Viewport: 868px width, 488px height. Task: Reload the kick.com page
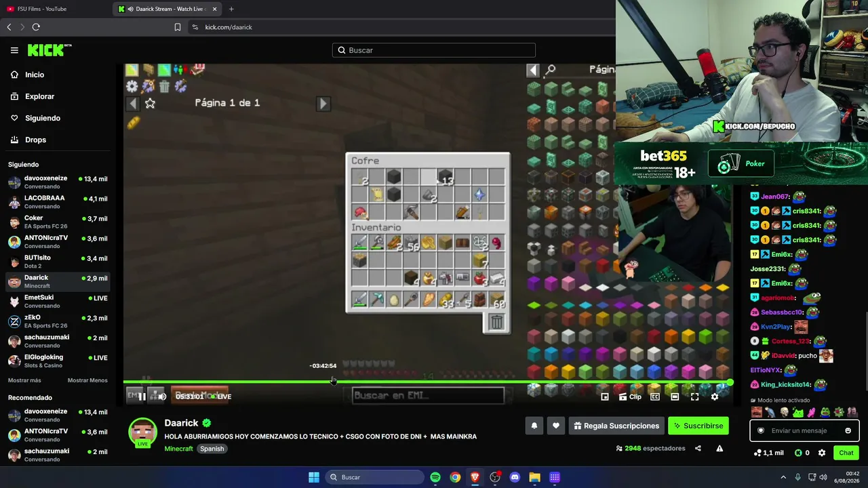click(36, 27)
